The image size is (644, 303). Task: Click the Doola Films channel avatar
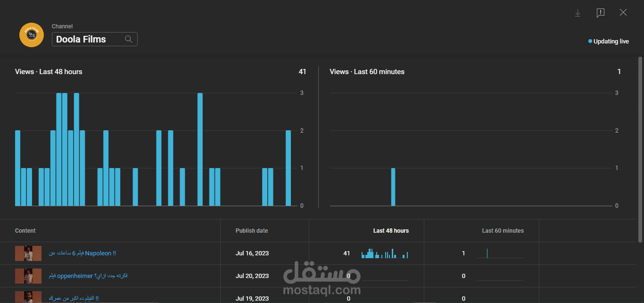click(x=32, y=35)
